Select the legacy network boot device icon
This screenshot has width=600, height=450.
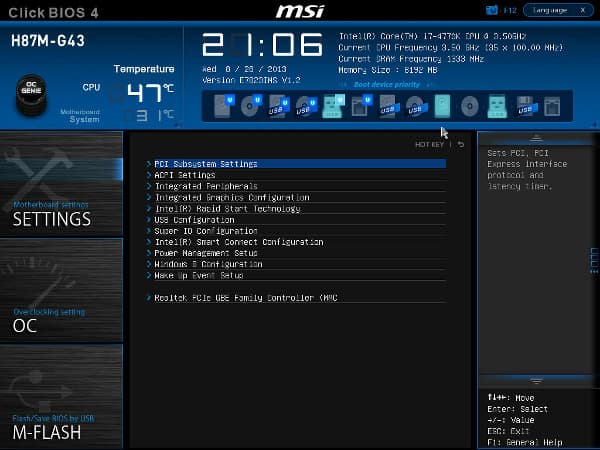pyautogui.click(x=552, y=106)
